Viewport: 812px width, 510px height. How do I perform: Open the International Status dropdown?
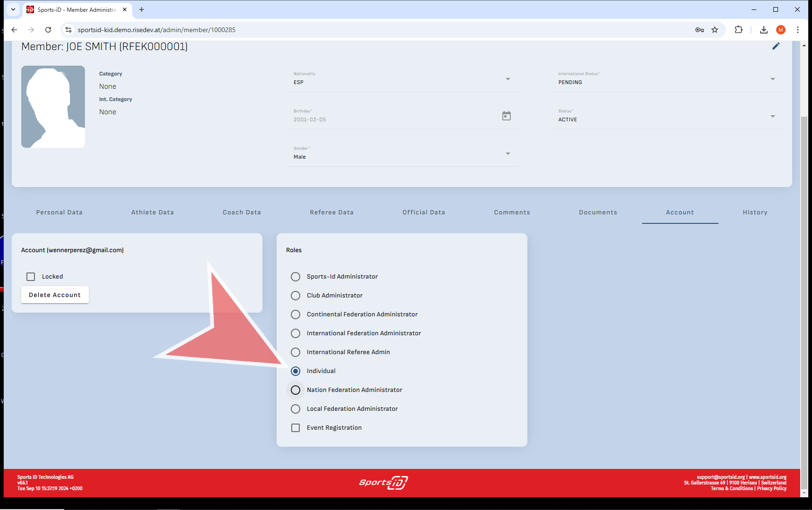(772, 79)
